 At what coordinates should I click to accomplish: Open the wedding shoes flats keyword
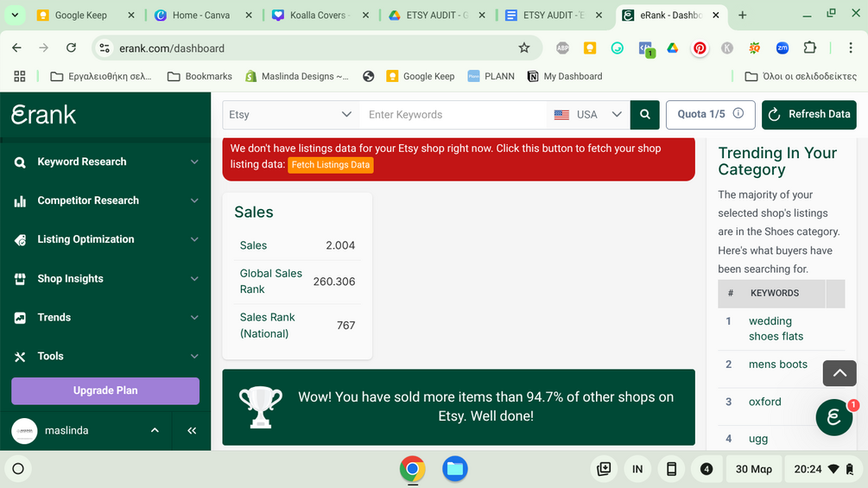click(x=776, y=329)
